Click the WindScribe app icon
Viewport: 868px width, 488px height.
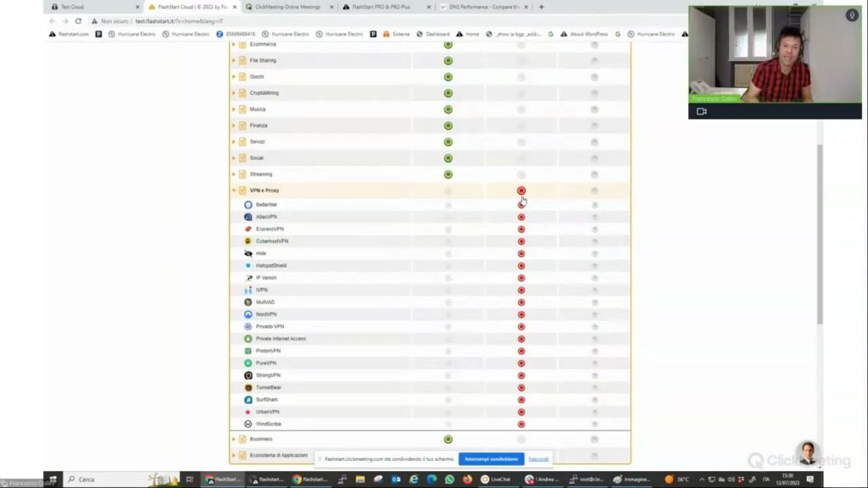point(248,424)
